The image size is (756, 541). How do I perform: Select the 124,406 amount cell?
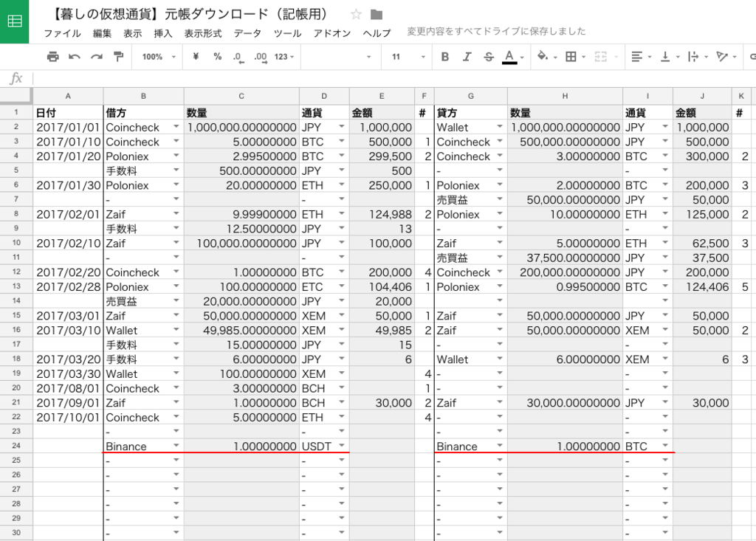point(702,287)
